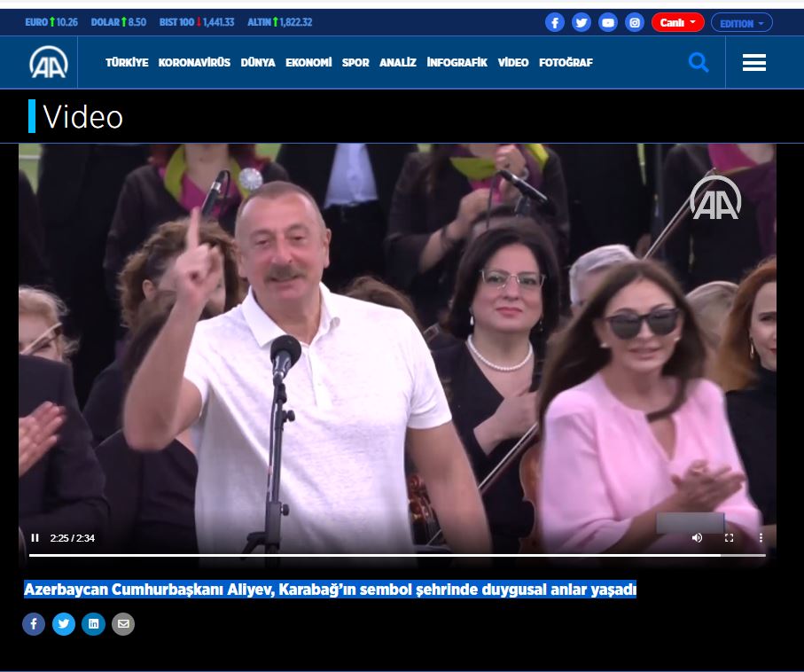
Task: Expand the EDITION dropdown
Action: point(741,23)
